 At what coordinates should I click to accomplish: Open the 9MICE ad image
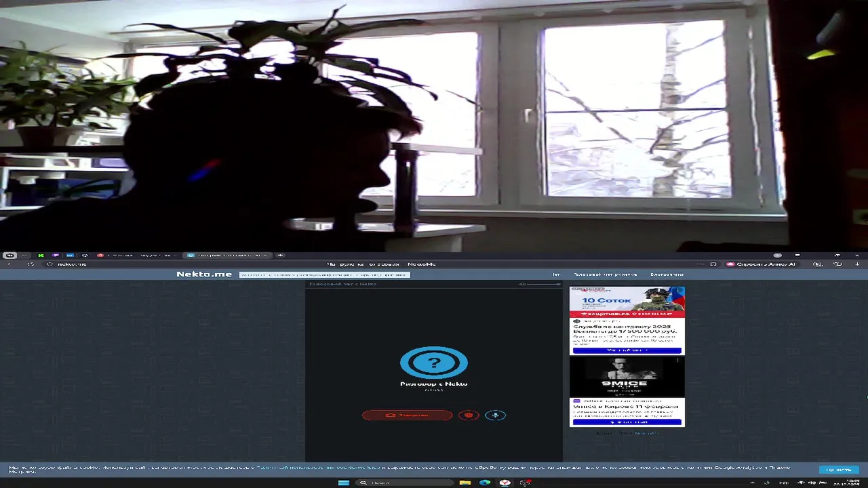627,377
